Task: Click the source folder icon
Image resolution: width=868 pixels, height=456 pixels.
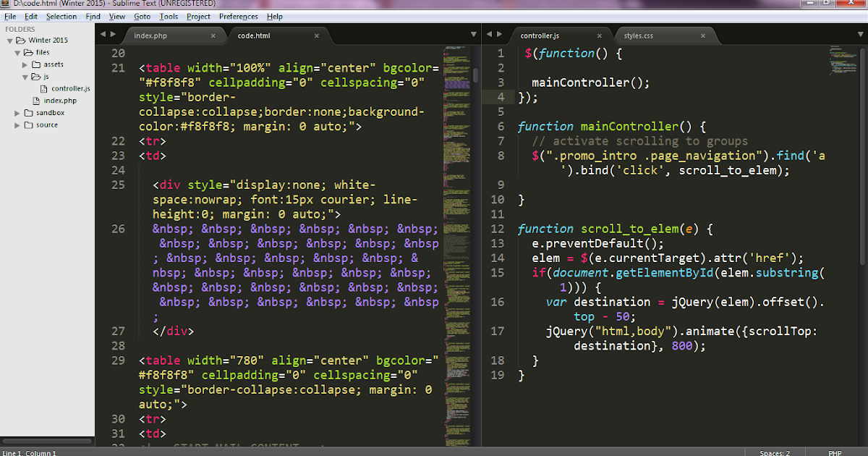Action: pos(28,124)
